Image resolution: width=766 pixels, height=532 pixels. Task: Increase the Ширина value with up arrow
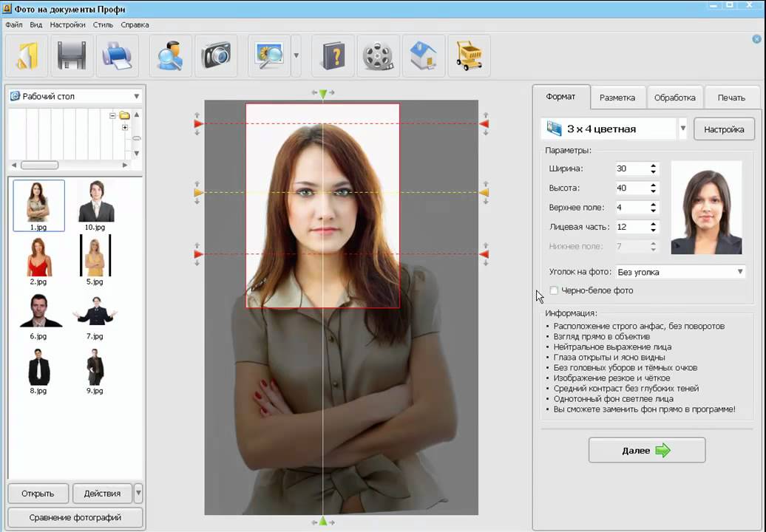[x=654, y=166]
